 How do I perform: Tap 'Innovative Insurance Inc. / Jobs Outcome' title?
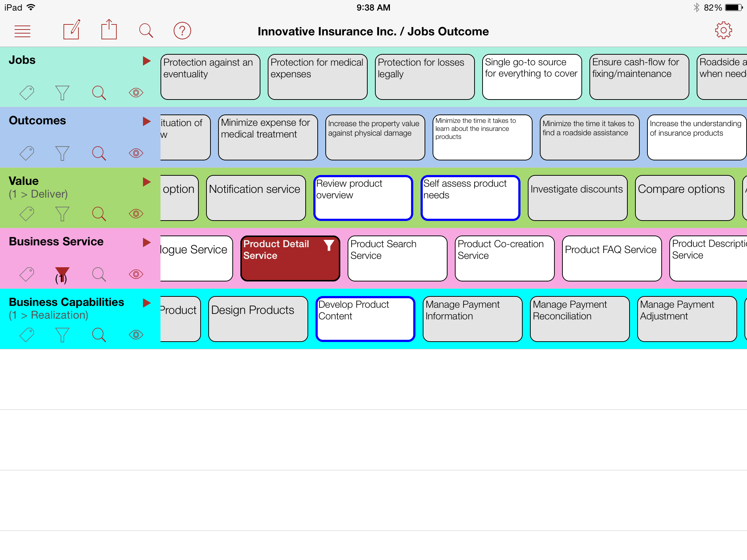coord(373,32)
